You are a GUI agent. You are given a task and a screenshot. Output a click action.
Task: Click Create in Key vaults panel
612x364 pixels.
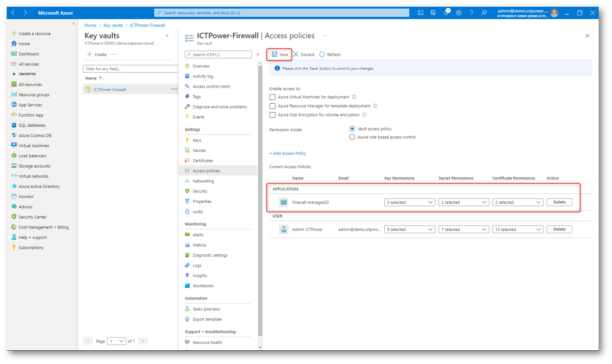click(97, 54)
